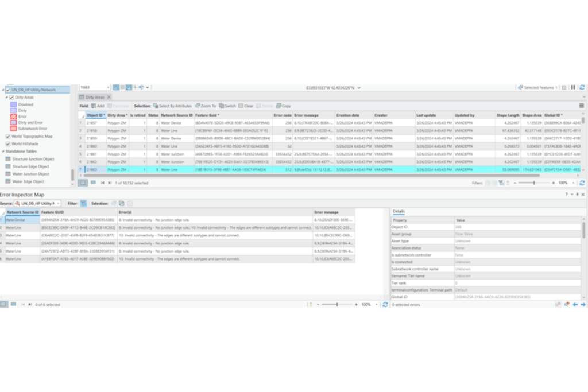
Task: Click Select By Attributes in table toolbar
Action: coord(174,106)
